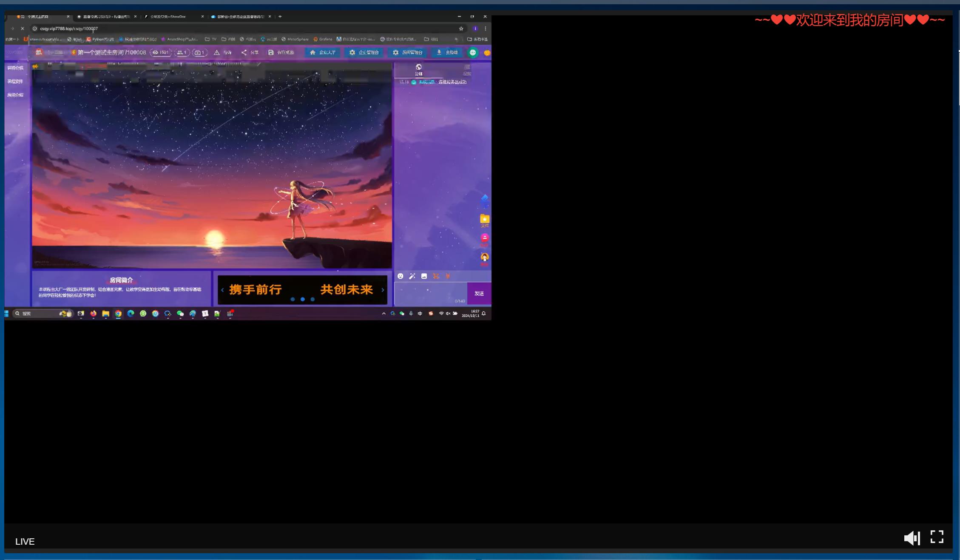Click the magic wand icon in chat toolbar
Screen dimensions: 960x560
412,276
